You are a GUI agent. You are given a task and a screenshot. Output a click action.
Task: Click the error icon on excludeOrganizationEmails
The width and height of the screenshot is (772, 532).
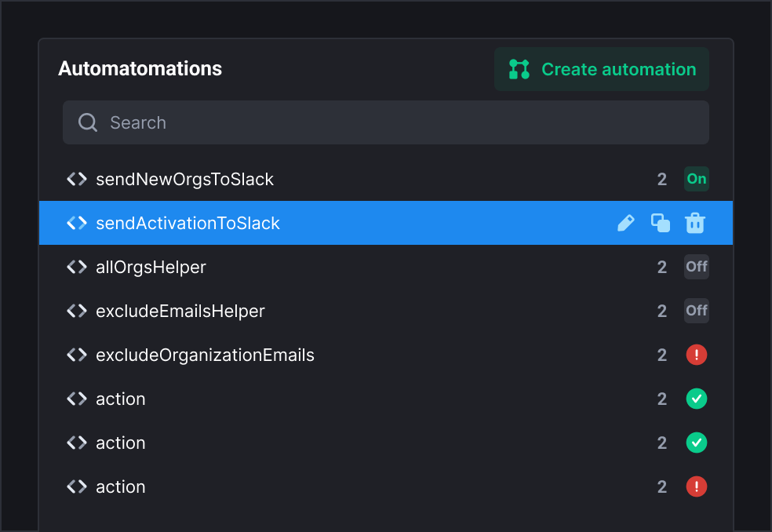point(696,355)
